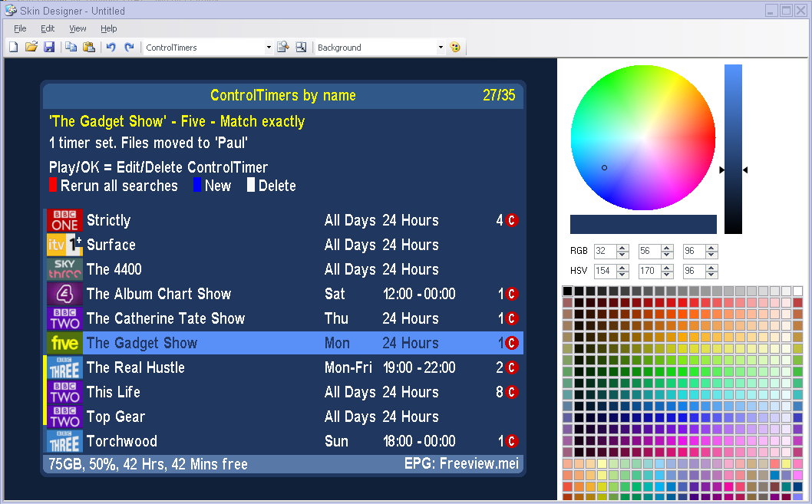
Task: Click the current color preview bar
Action: click(x=643, y=225)
